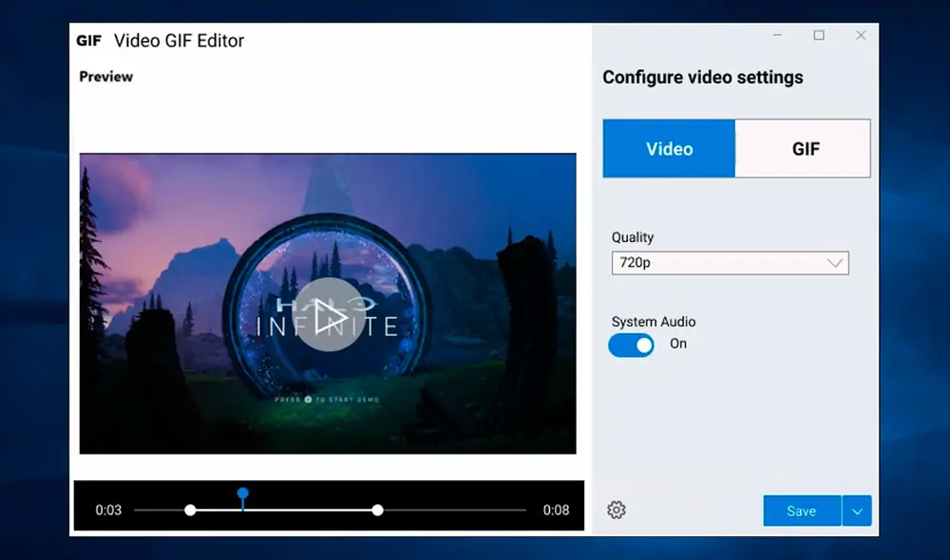The image size is (950, 560).
Task: Click the timeline track bar
Action: tap(285, 508)
